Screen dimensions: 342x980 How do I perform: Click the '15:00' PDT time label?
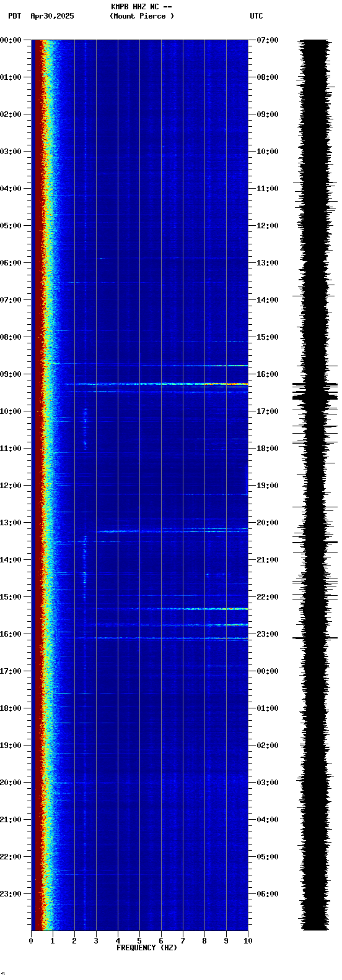coord(11,597)
